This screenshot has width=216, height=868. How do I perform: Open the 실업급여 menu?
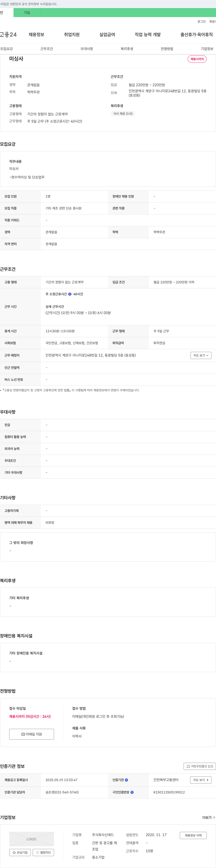(x=107, y=35)
